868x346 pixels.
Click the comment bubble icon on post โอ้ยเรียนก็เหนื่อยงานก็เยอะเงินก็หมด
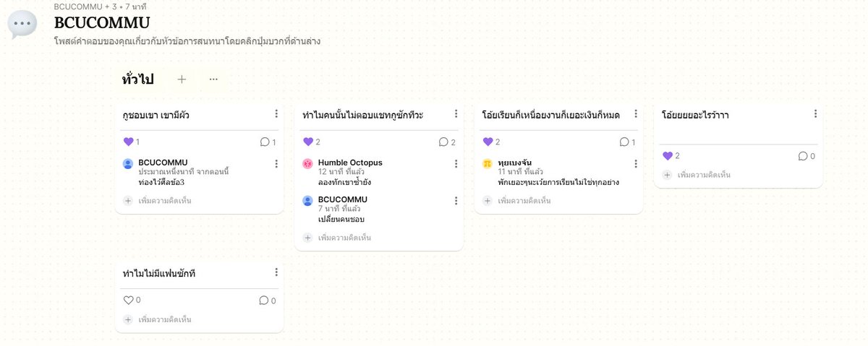point(624,142)
